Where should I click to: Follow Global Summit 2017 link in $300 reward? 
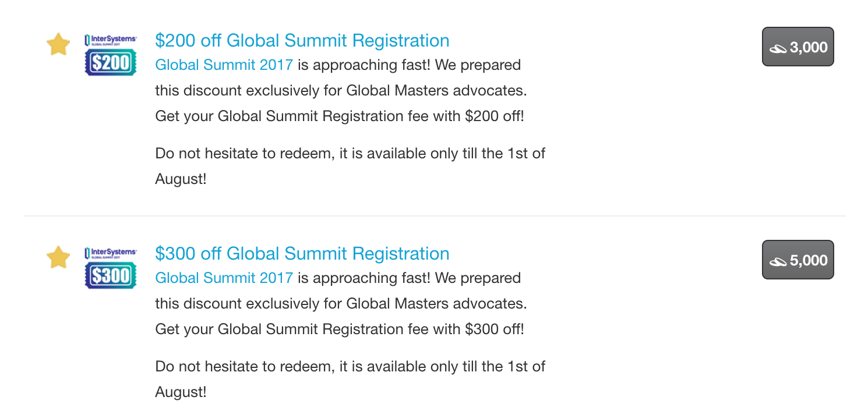click(224, 278)
